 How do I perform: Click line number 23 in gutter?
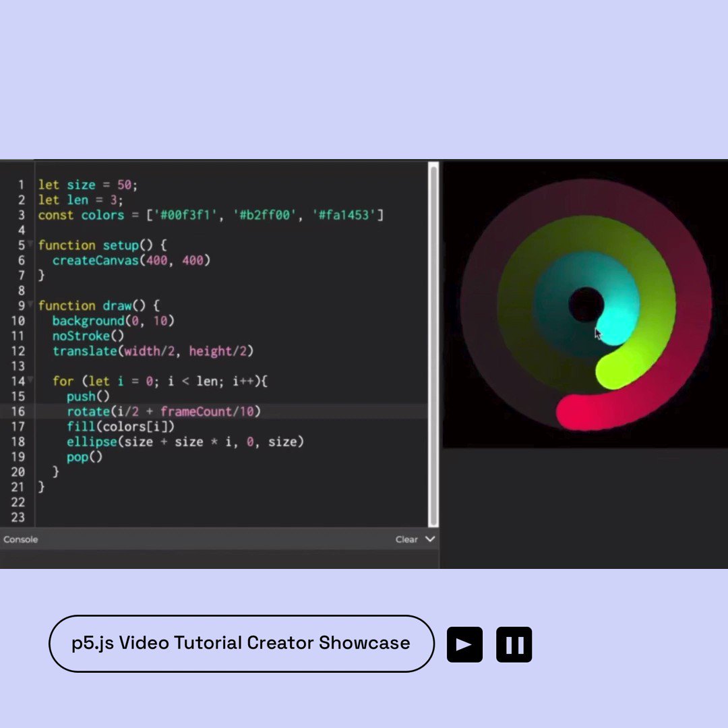[18, 517]
